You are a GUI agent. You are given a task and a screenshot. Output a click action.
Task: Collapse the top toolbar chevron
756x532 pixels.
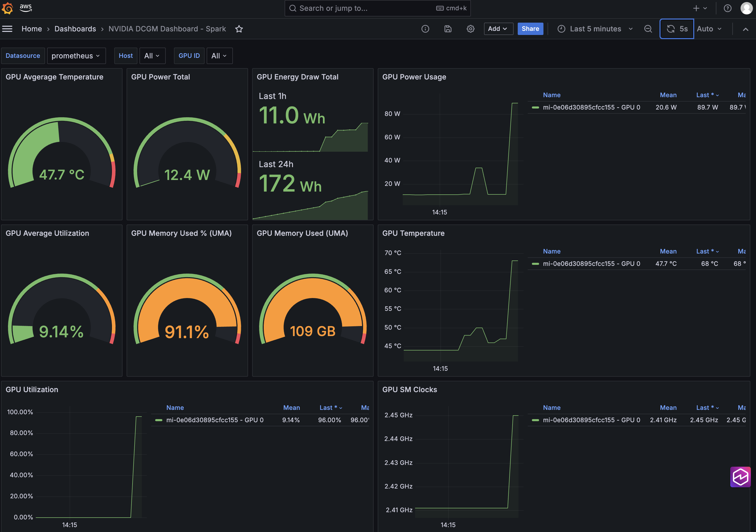pyautogui.click(x=745, y=29)
